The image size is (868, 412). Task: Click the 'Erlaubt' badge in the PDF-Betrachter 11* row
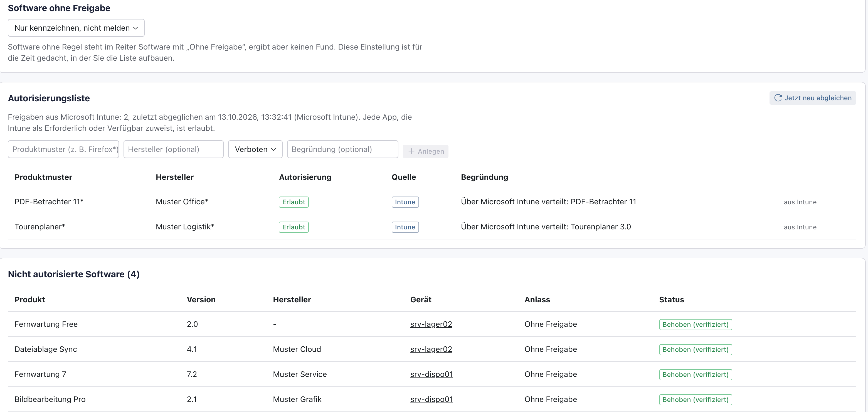click(294, 202)
